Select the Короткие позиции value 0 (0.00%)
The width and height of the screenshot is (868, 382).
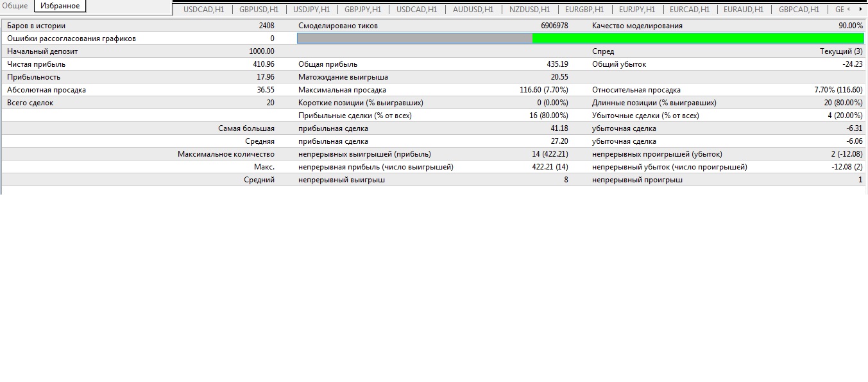[552, 103]
